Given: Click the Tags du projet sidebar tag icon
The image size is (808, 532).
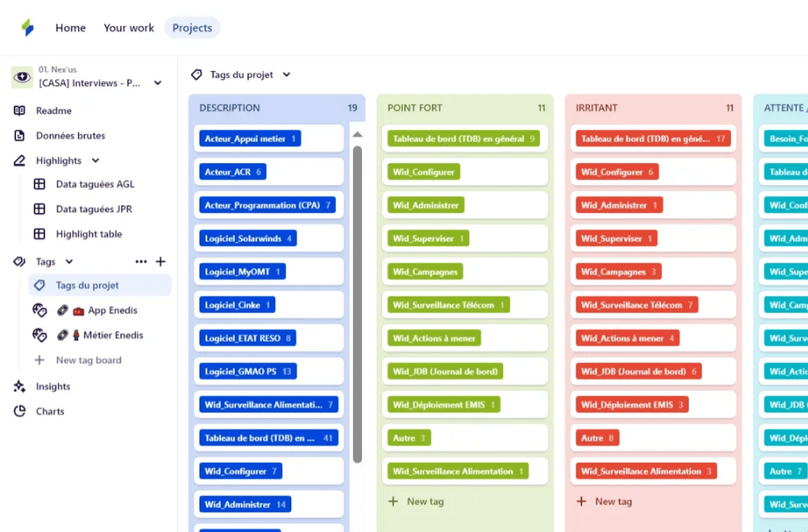Looking at the screenshot, I should coord(39,285).
